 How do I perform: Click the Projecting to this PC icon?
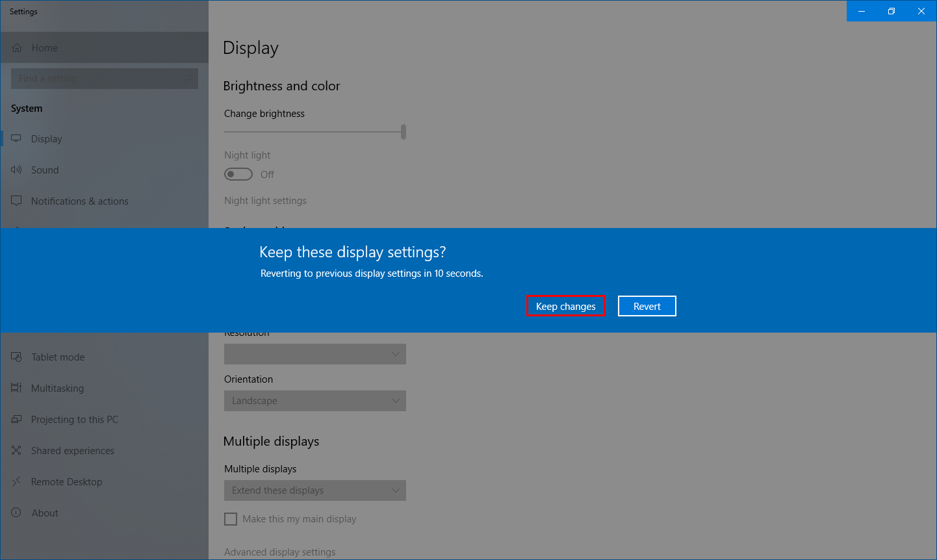(16, 419)
